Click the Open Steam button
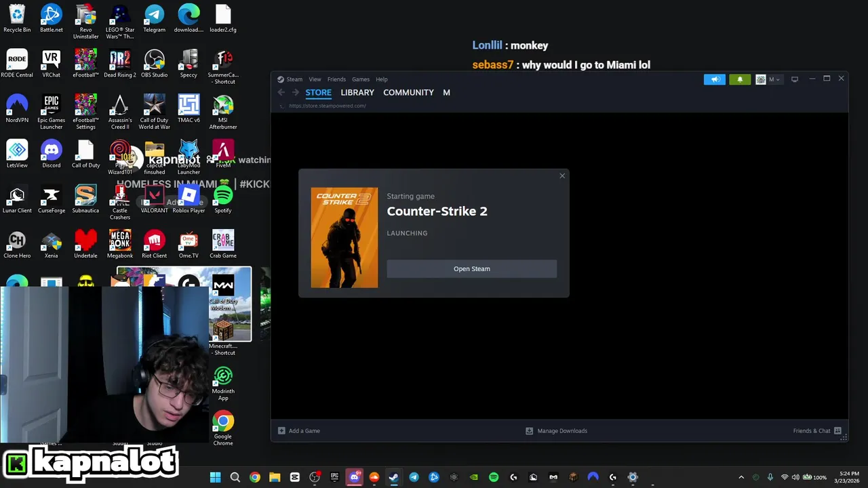This screenshot has width=868, height=488. click(x=472, y=268)
